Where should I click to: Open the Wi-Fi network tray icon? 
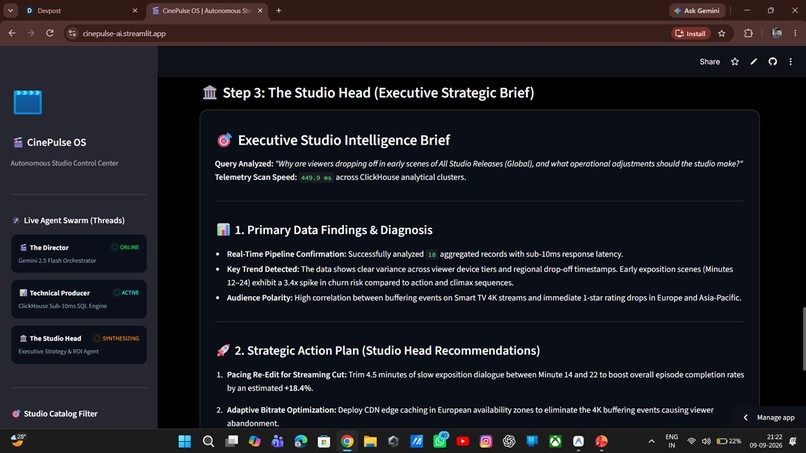point(692,441)
